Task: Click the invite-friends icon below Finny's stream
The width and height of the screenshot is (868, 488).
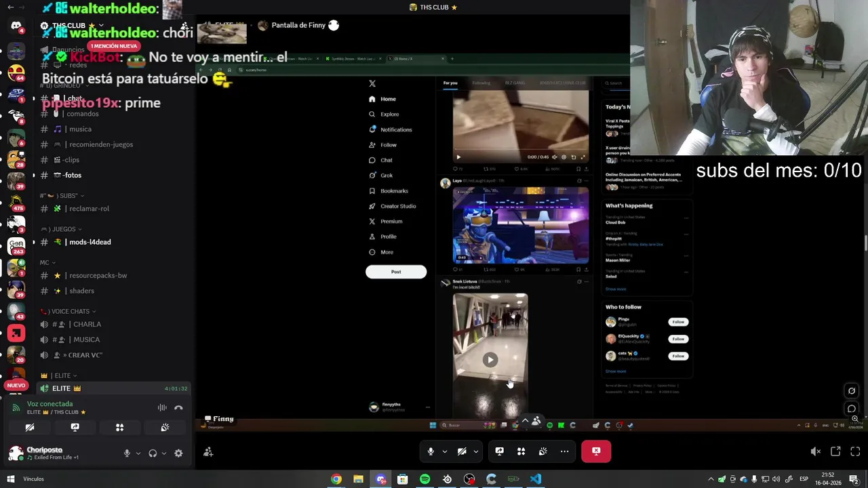Action: click(x=208, y=452)
